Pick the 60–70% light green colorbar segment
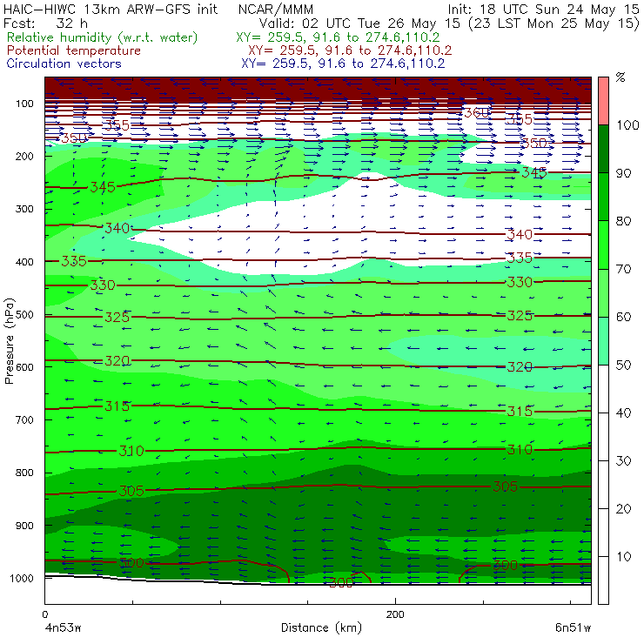The image size is (644, 644). click(x=603, y=292)
